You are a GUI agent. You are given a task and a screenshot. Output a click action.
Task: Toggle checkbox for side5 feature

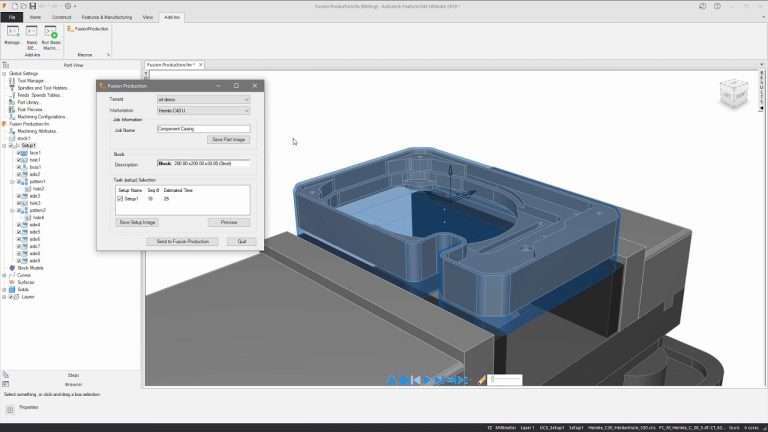(19, 232)
